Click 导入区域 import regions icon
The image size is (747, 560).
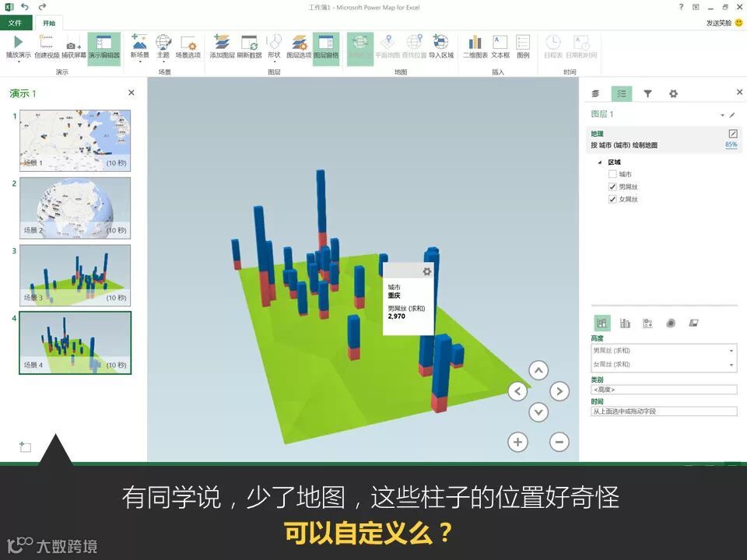[440, 42]
